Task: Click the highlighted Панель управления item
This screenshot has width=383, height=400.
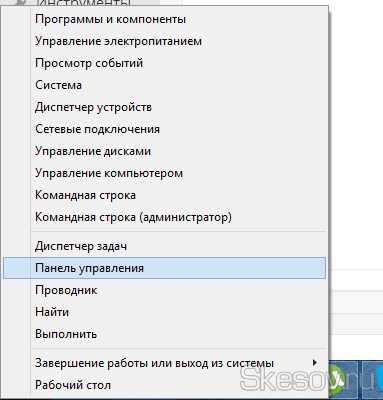Action: coord(164,268)
